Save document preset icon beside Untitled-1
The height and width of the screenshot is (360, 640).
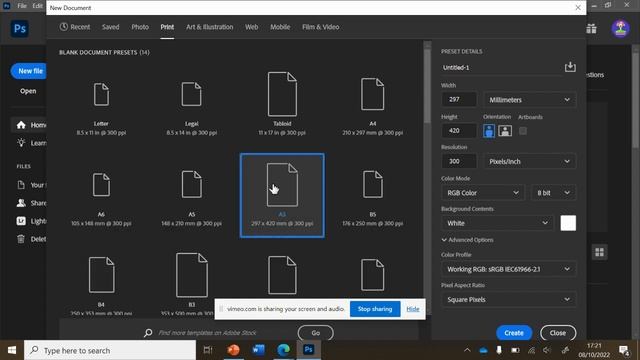click(x=570, y=67)
